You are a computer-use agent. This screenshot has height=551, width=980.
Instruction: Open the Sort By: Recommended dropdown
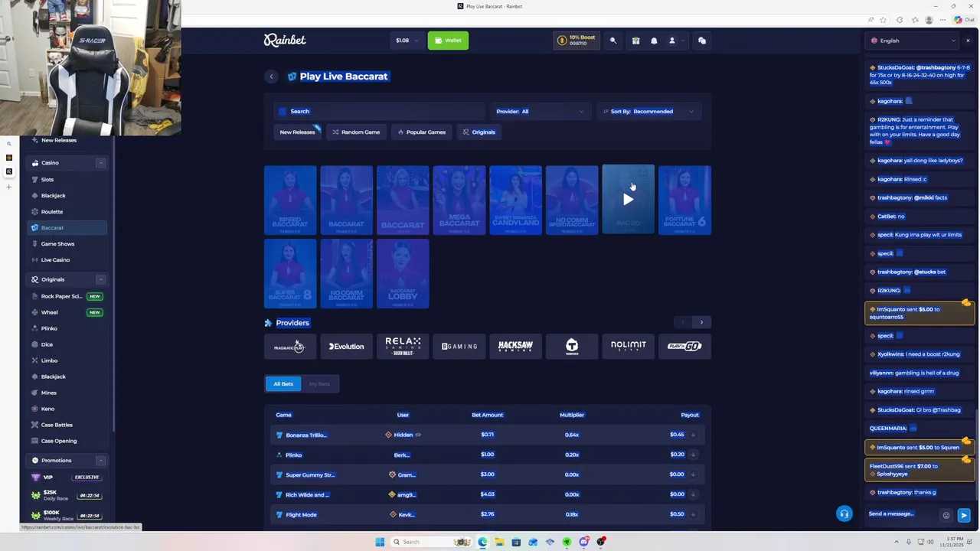click(648, 112)
